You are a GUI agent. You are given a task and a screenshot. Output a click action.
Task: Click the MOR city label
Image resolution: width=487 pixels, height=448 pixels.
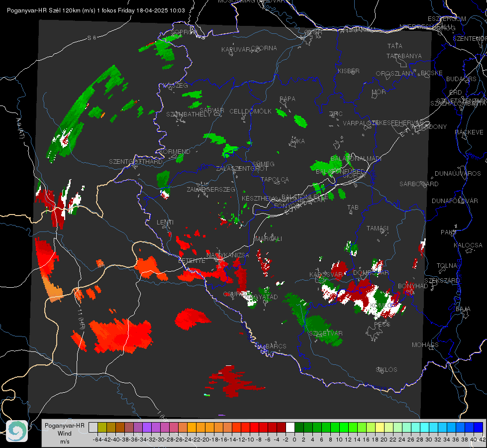tap(379, 92)
